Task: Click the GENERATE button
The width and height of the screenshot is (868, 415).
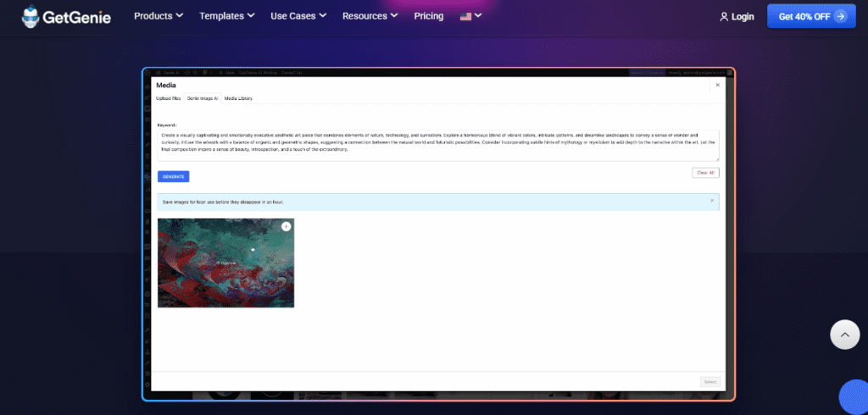Action: click(173, 176)
